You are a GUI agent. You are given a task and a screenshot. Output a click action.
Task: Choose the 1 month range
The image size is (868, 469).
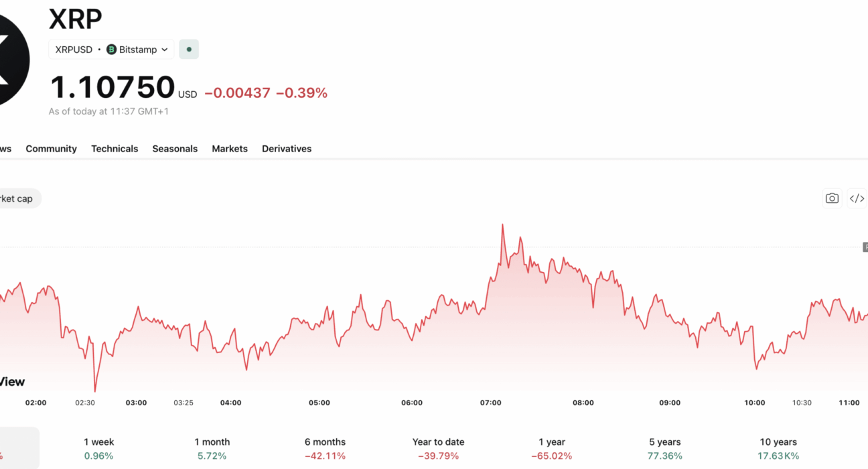[212, 448]
